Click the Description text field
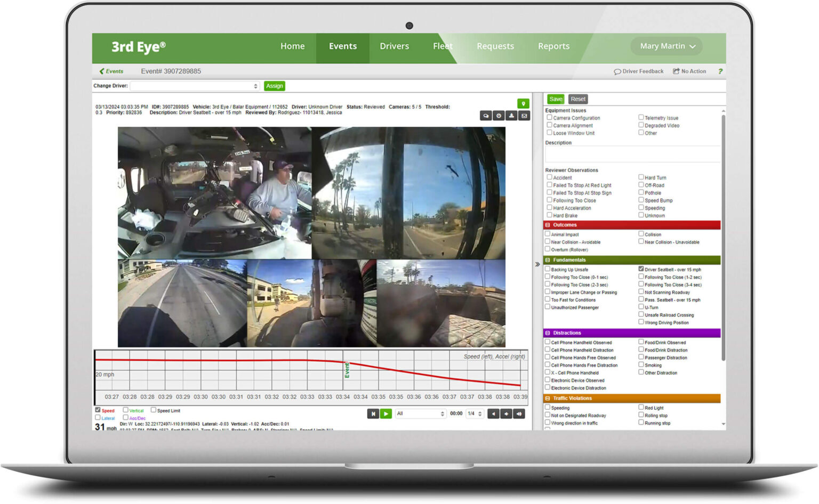 coord(632,155)
